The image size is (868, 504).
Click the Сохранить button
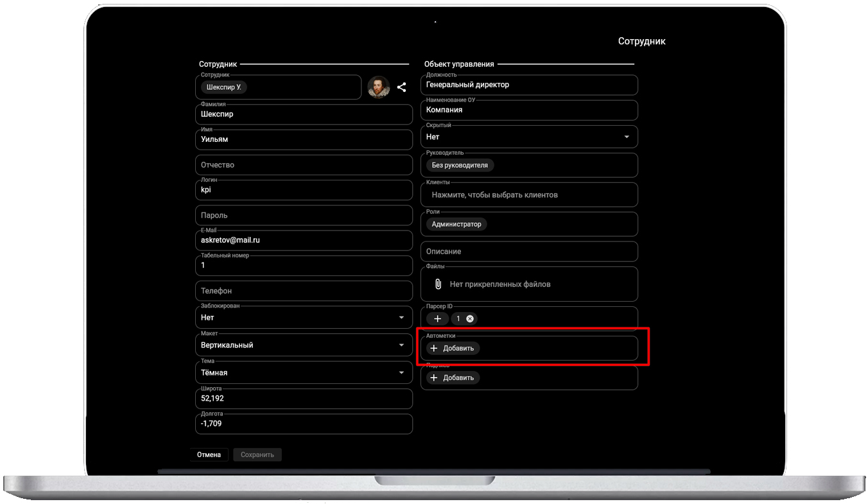click(x=257, y=455)
